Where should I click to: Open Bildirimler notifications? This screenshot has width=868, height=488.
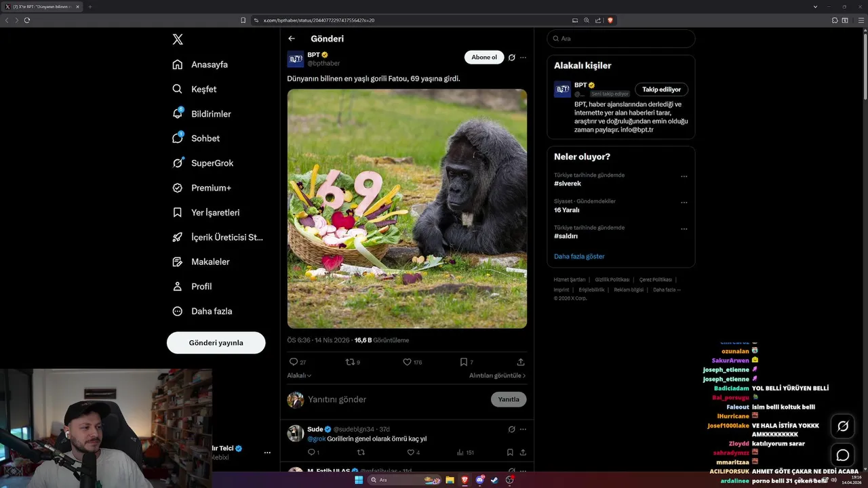point(201,114)
